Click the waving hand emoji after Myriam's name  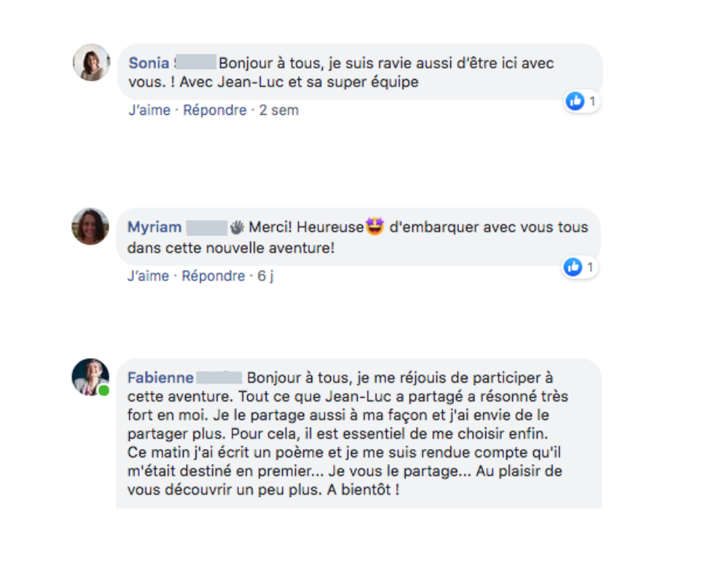[x=237, y=228]
